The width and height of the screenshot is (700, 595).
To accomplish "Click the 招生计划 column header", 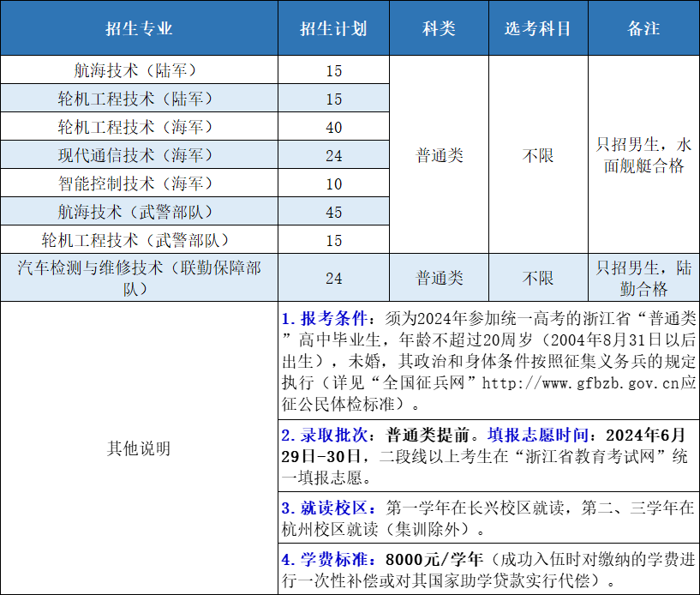I will 333,28.
